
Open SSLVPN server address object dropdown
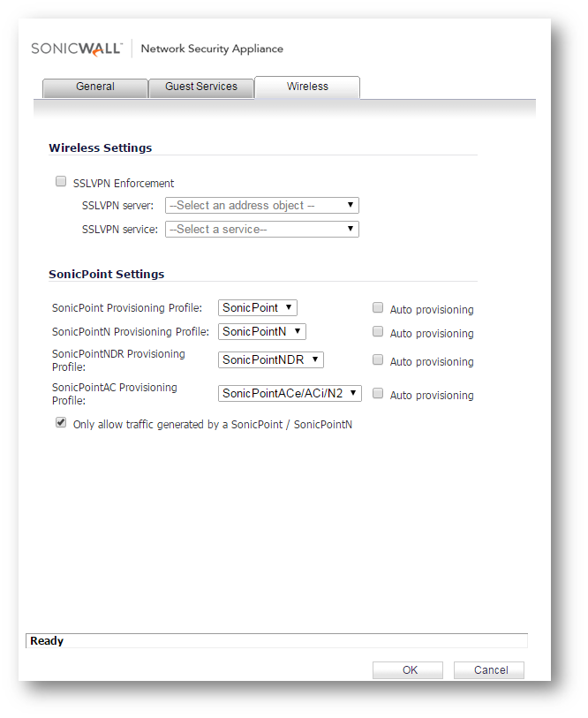262,206
